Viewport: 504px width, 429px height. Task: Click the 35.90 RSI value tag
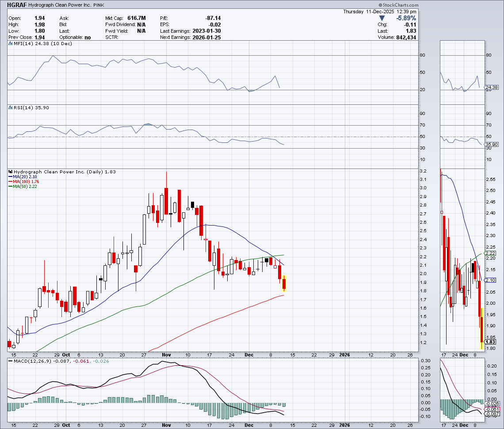(x=492, y=145)
